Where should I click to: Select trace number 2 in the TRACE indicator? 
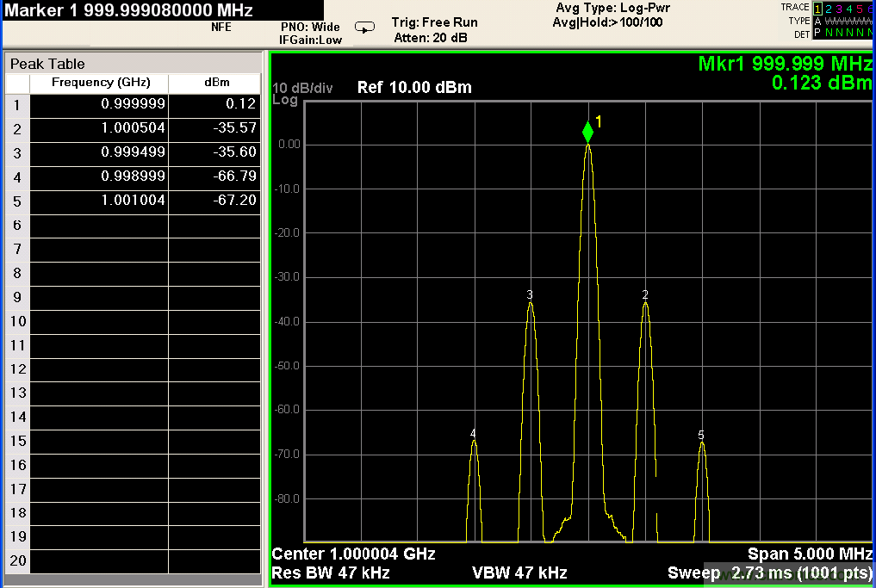tap(829, 8)
